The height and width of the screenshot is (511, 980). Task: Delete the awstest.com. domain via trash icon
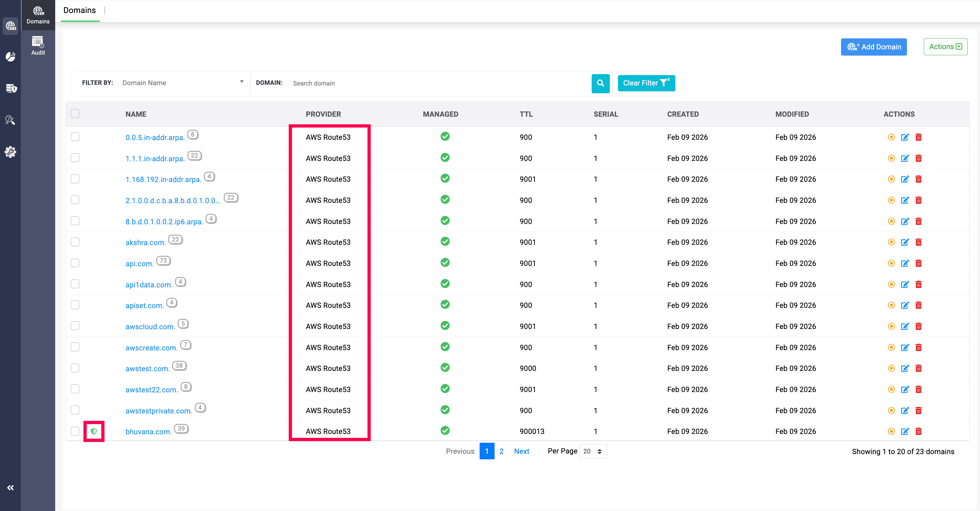point(918,368)
